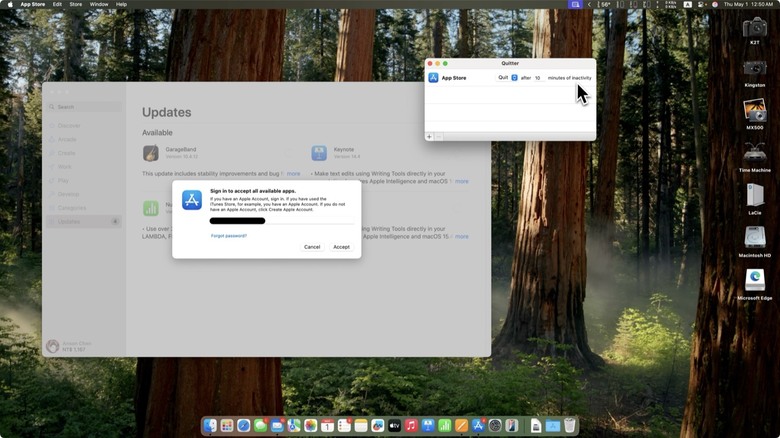This screenshot has width=780, height=438.
Task: Open Reminders from the Dock
Action: pyautogui.click(x=344, y=426)
